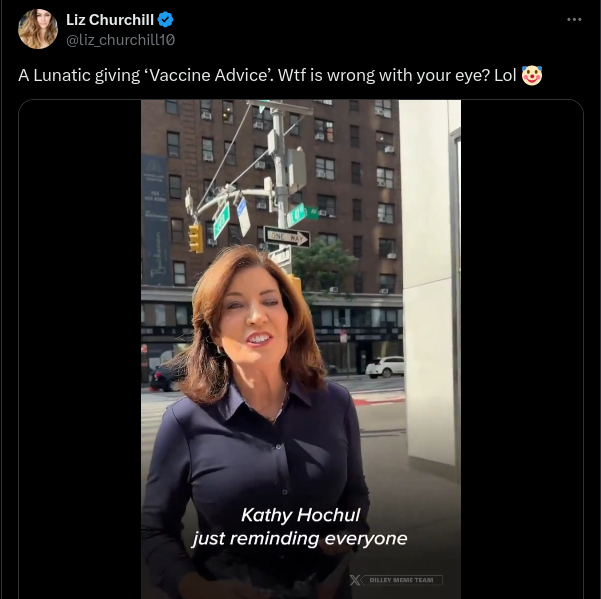
Task: Click the Kathy Hochul caption text
Action: click(300, 515)
